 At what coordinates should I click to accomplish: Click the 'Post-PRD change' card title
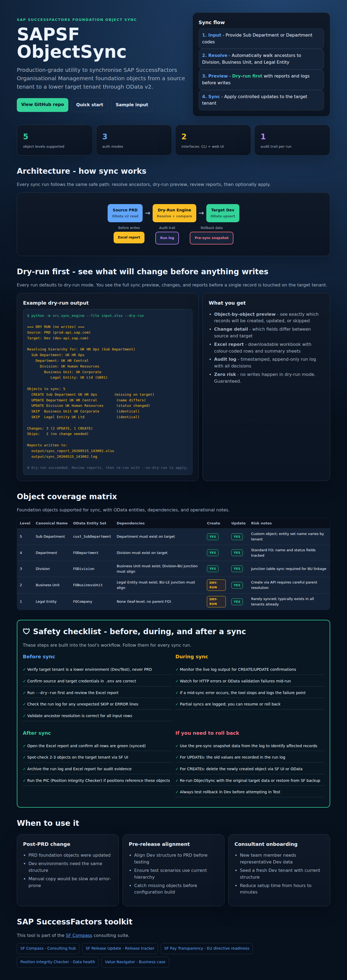click(x=47, y=844)
